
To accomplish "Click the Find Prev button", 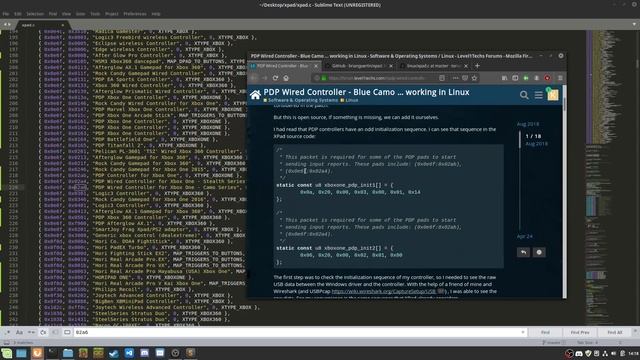I will click(580, 332).
